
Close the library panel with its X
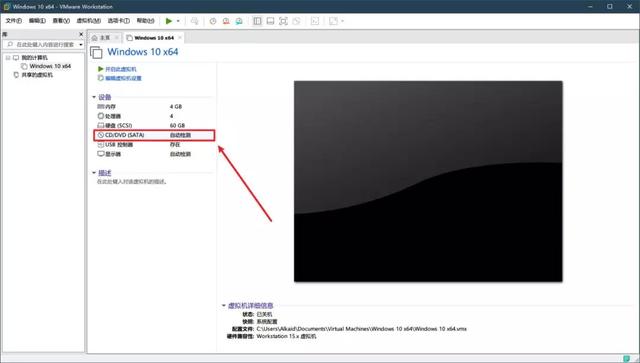(81, 34)
